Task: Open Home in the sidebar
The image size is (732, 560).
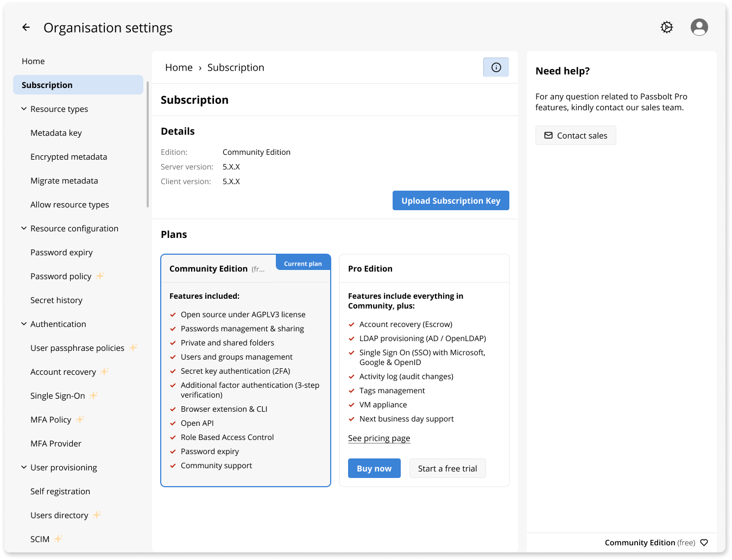Action: pos(33,61)
